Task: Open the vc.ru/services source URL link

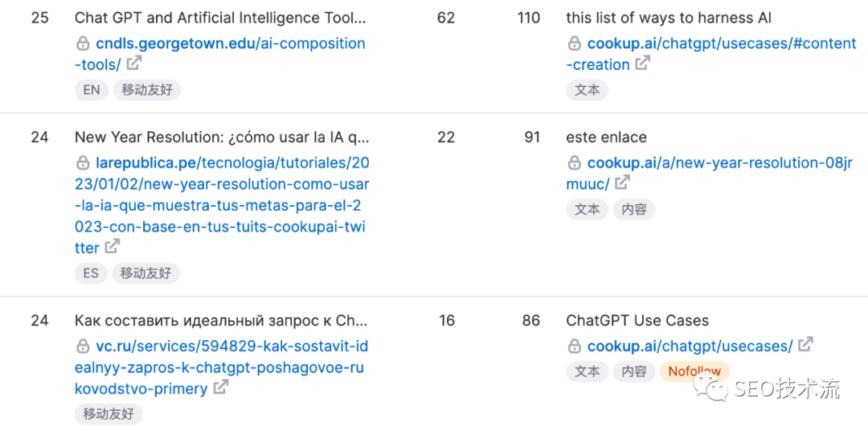Action: click(221, 367)
